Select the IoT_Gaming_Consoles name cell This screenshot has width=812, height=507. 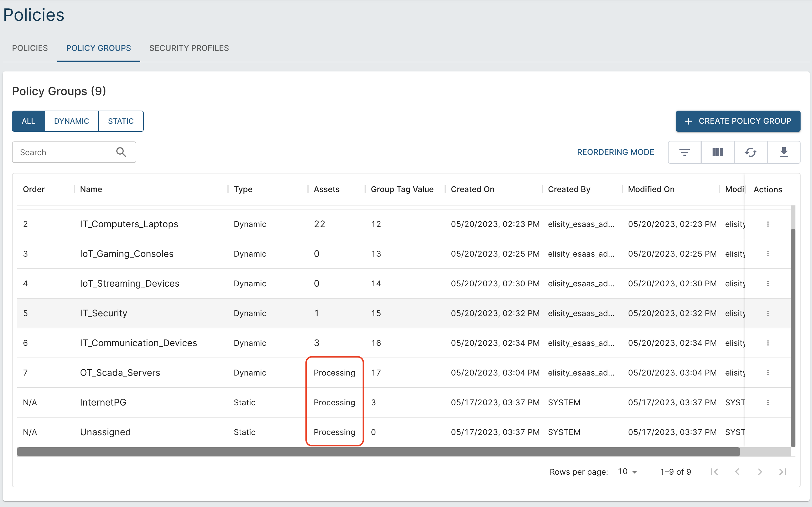pyautogui.click(x=127, y=254)
